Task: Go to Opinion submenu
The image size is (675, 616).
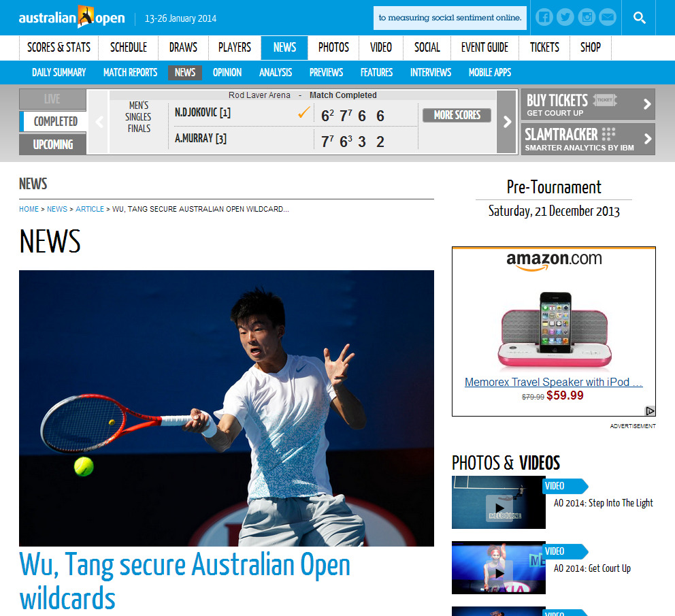Action: [x=227, y=72]
